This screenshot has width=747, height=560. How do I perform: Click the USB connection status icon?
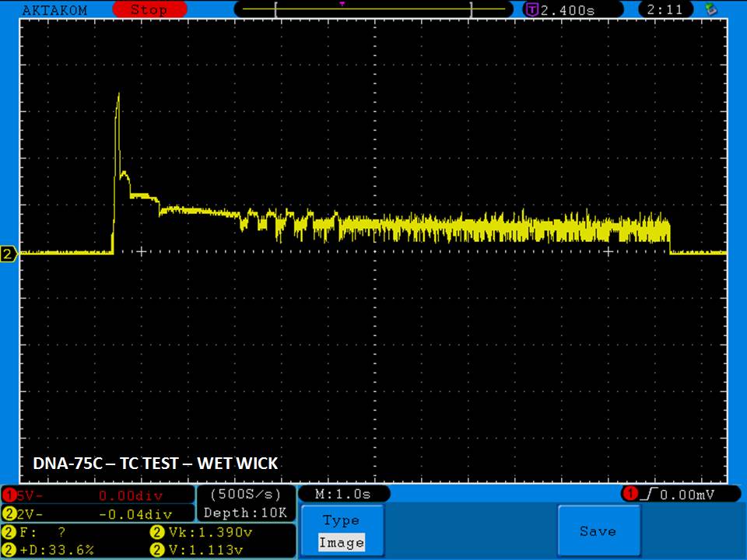coord(710,9)
